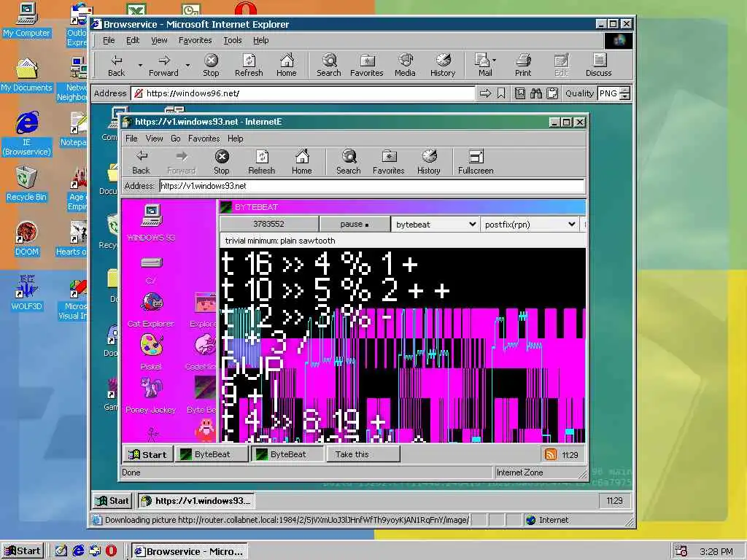The image size is (747, 560).
Task: Open the My Documents desktop icon
Action: 27,75
